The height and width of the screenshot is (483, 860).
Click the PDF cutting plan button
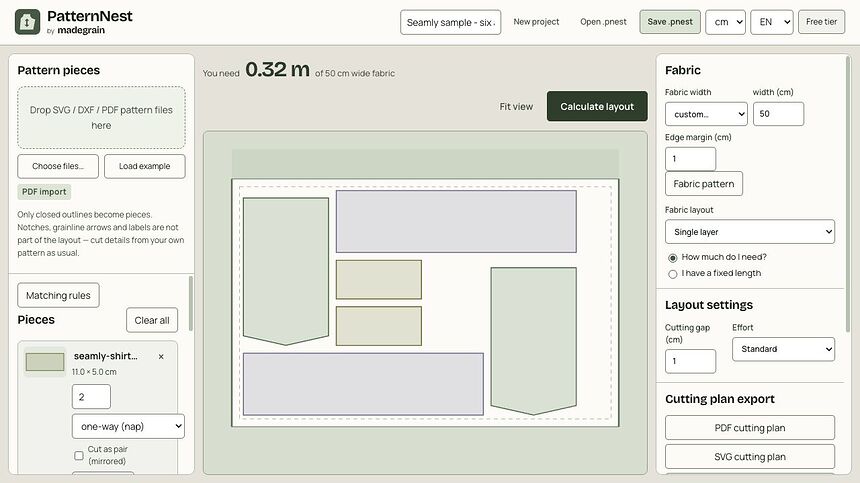point(750,428)
